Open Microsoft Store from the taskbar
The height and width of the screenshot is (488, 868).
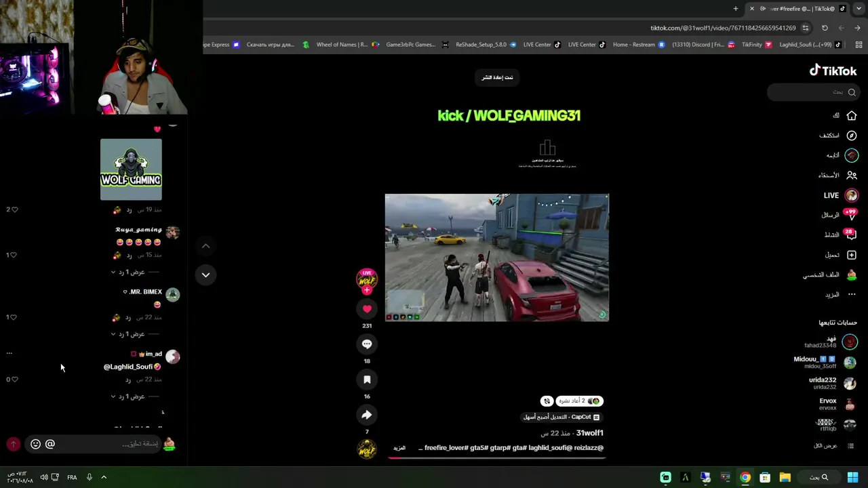click(765, 477)
